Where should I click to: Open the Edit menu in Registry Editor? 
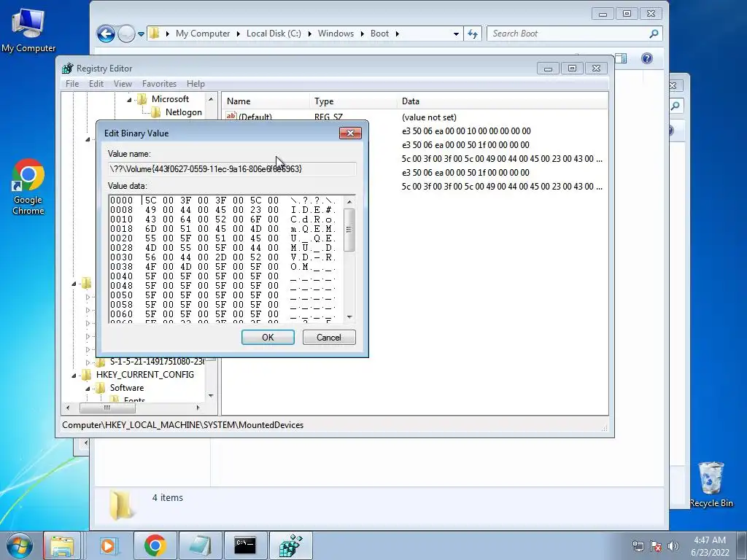[96, 84]
